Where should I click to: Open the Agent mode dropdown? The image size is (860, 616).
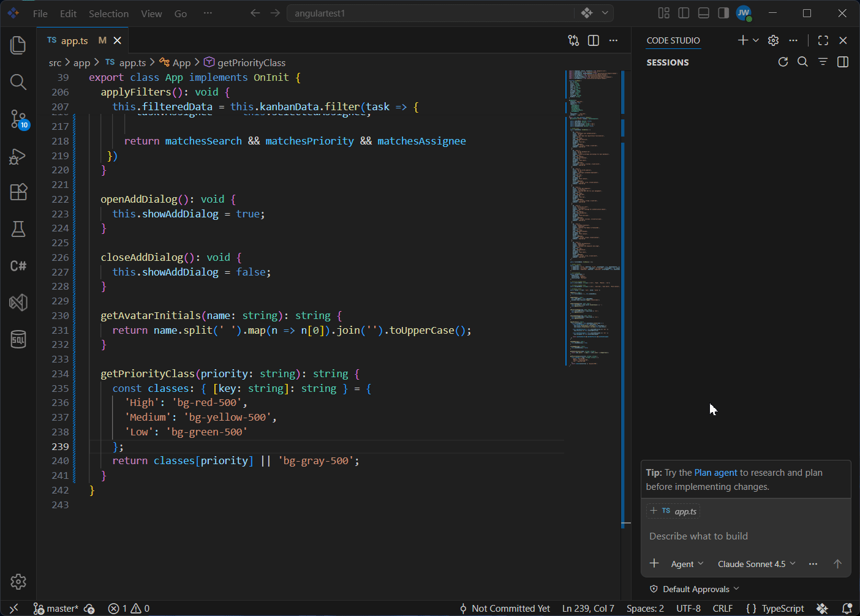(x=687, y=564)
